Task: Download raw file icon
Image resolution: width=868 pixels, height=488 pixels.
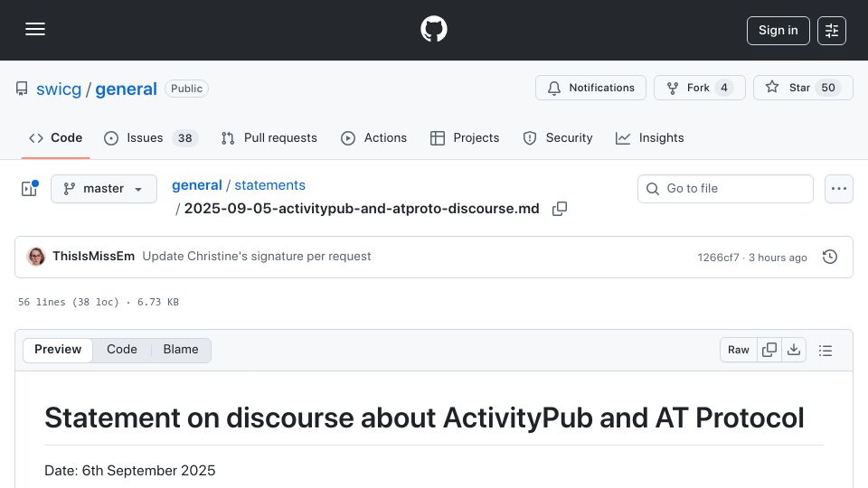Action: [794, 350]
